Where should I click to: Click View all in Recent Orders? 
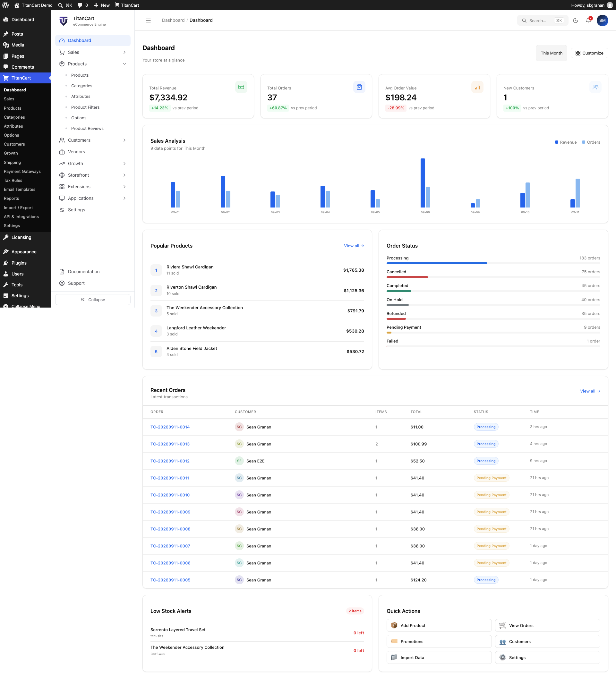[x=590, y=391]
